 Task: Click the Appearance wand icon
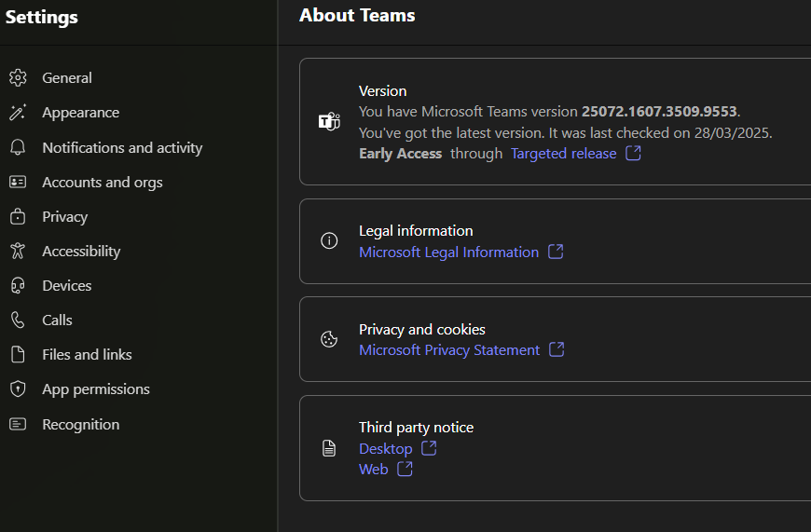pos(18,113)
